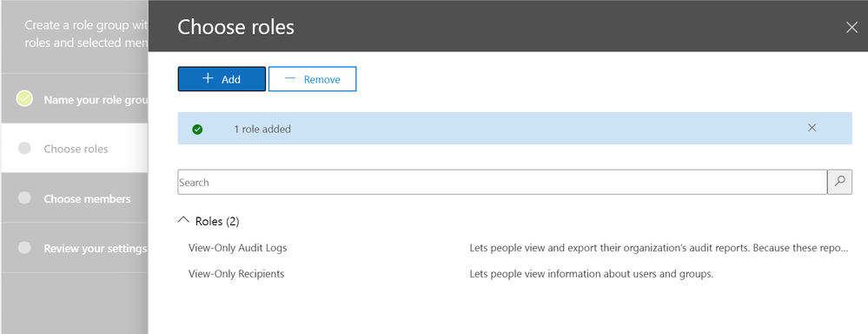Screen dimensions: 868x334
Task: Click the minus icon on Remove button
Action: [290, 78]
